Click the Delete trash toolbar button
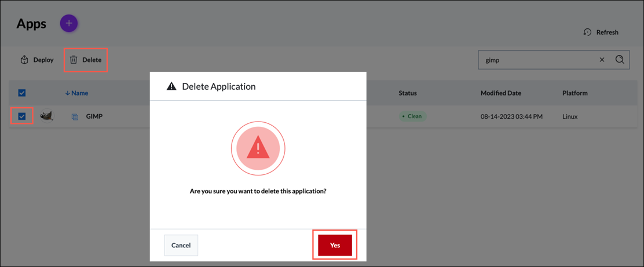The height and width of the screenshot is (267, 644). tap(85, 60)
